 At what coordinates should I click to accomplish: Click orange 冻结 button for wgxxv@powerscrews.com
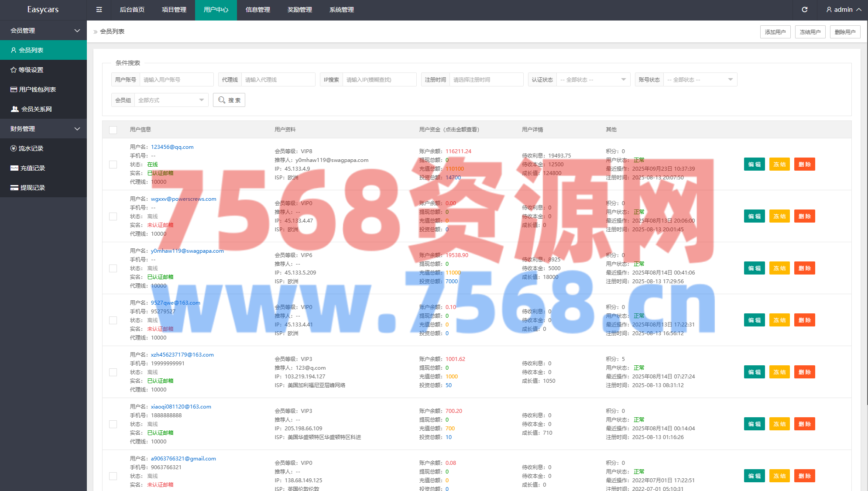[x=779, y=216]
